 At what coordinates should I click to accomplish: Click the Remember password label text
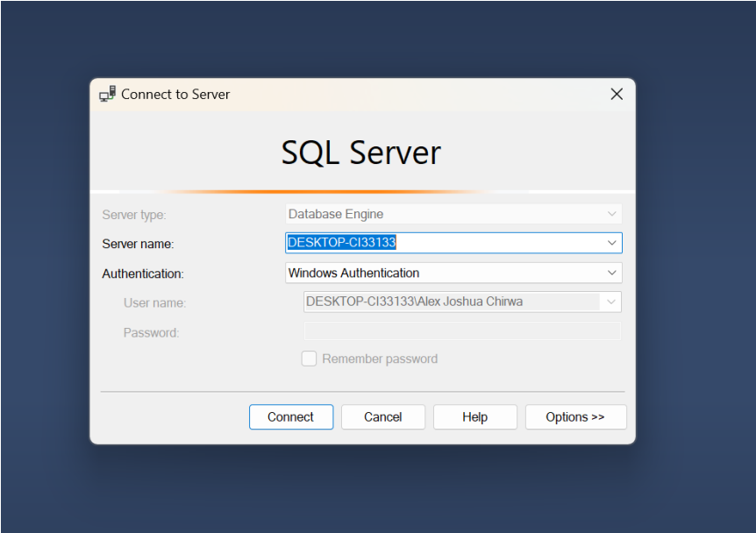pos(380,359)
